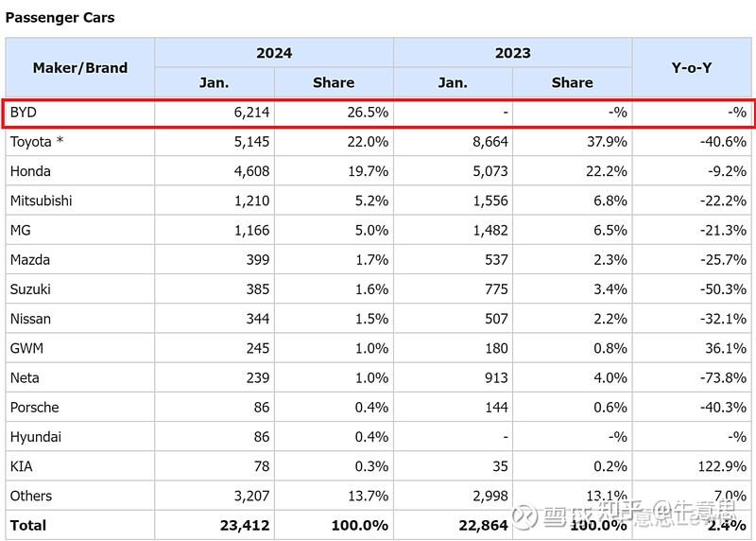Screen dimensions: 756x541
Task: Select KIA's 78 value
Action: [215, 465]
